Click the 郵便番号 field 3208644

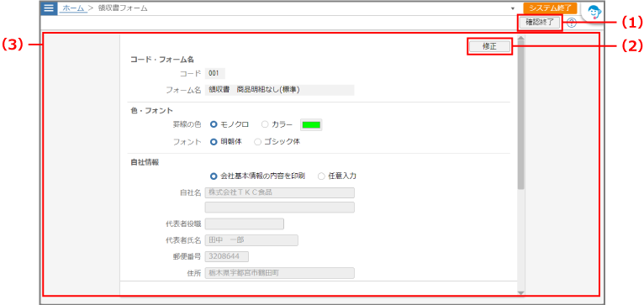(227, 256)
